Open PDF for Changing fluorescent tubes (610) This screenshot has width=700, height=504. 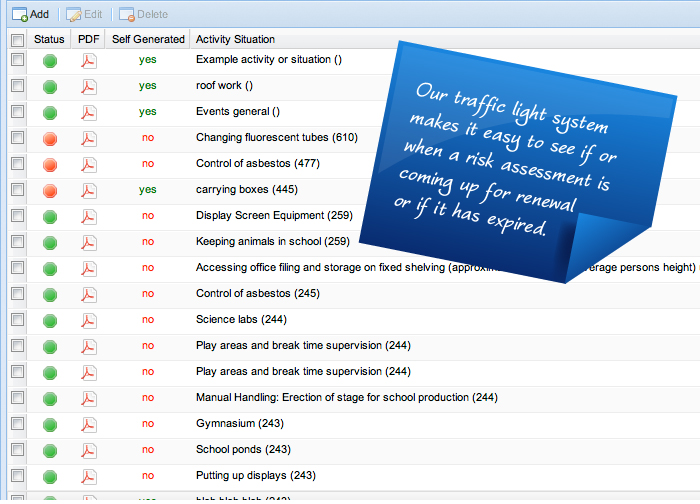[88, 138]
